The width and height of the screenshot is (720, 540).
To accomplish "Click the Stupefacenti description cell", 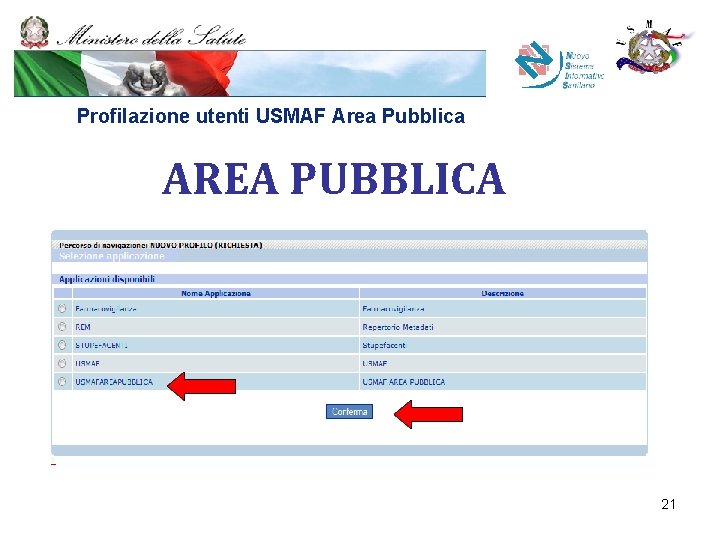I will coord(503,345).
